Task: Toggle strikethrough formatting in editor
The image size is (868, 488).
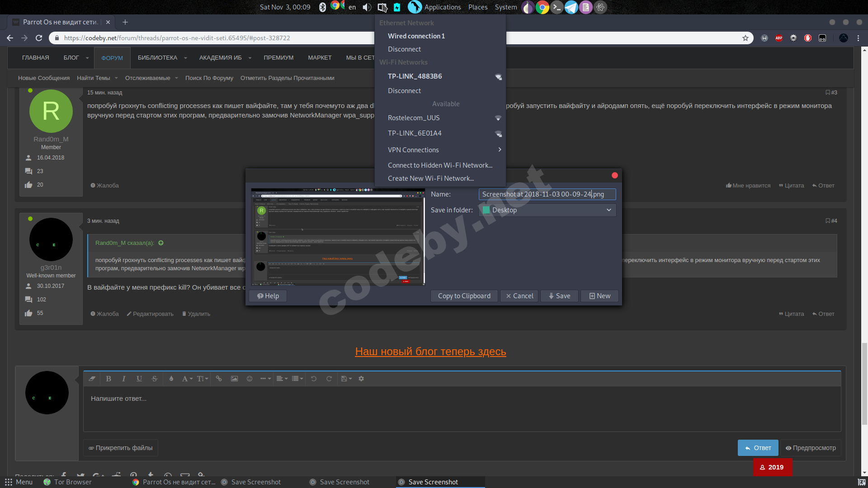Action: point(155,379)
